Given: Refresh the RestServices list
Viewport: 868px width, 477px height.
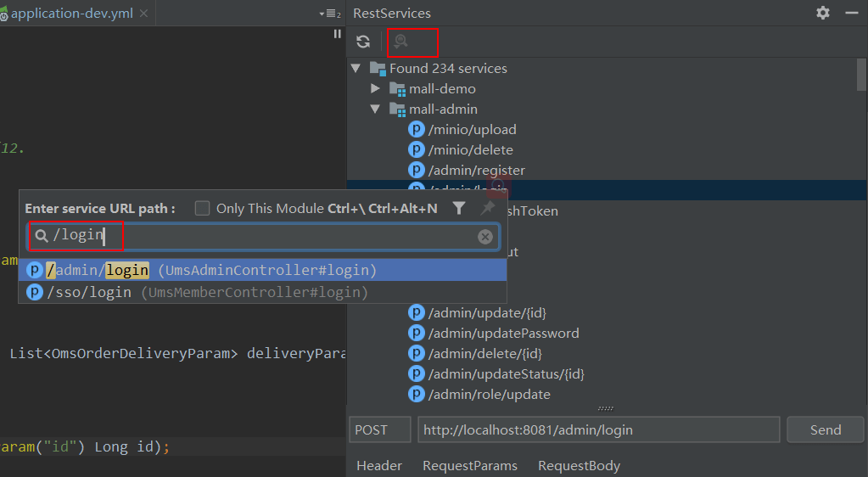Looking at the screenshot, I should point(363,42).
